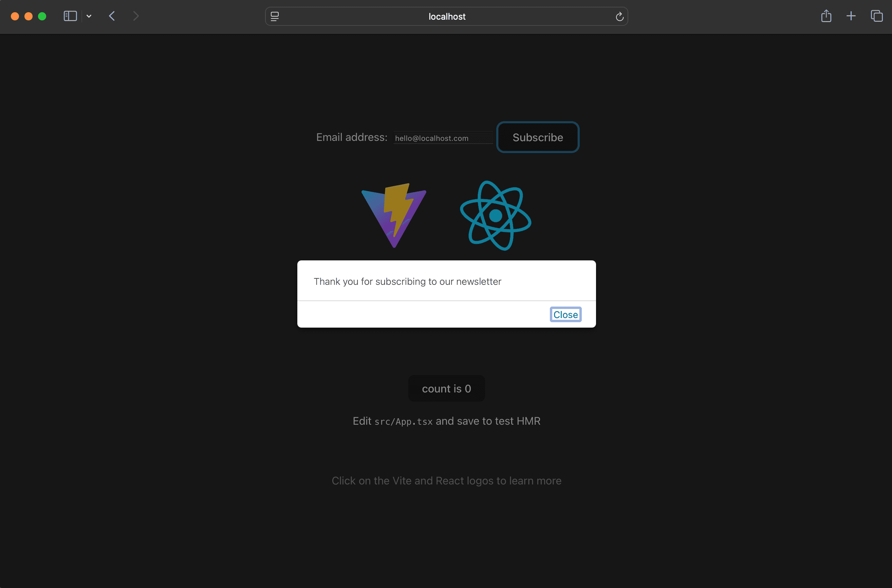Toggle the Safari sidebar icon

click(x=70, y=16)
